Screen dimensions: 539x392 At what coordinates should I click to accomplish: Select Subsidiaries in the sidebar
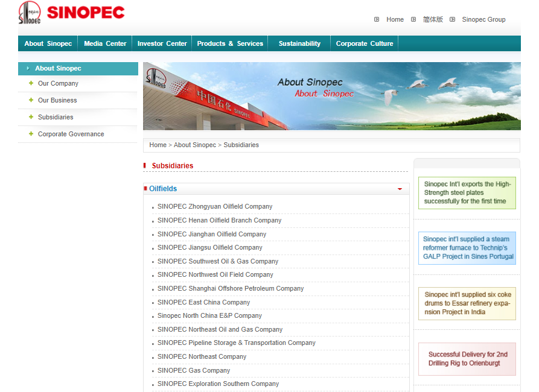[56, 117]
